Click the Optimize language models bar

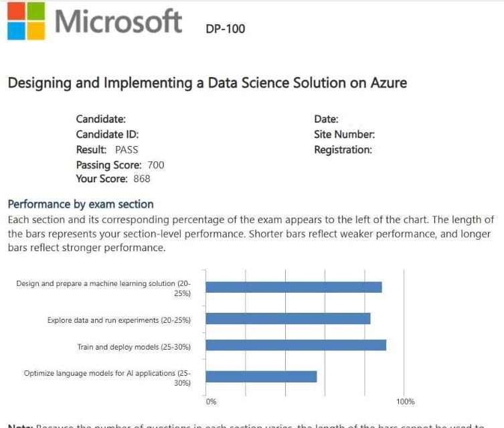point(261,376)
